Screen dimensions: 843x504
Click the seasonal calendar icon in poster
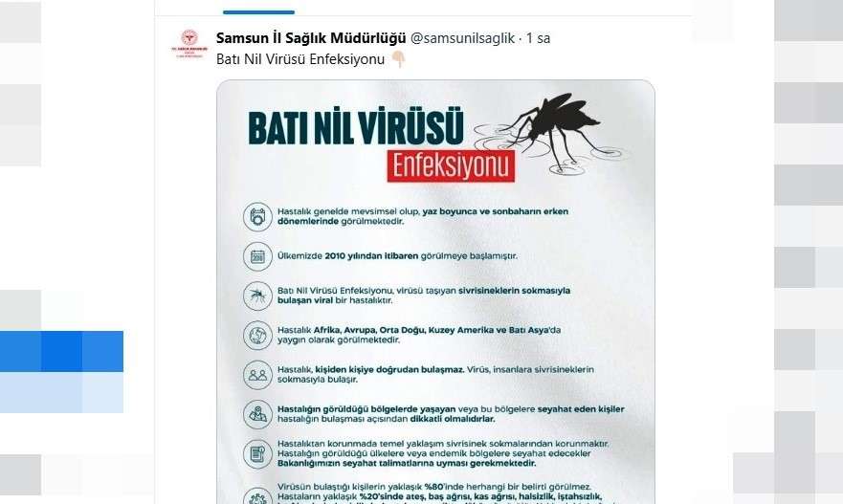click(257, 216)
